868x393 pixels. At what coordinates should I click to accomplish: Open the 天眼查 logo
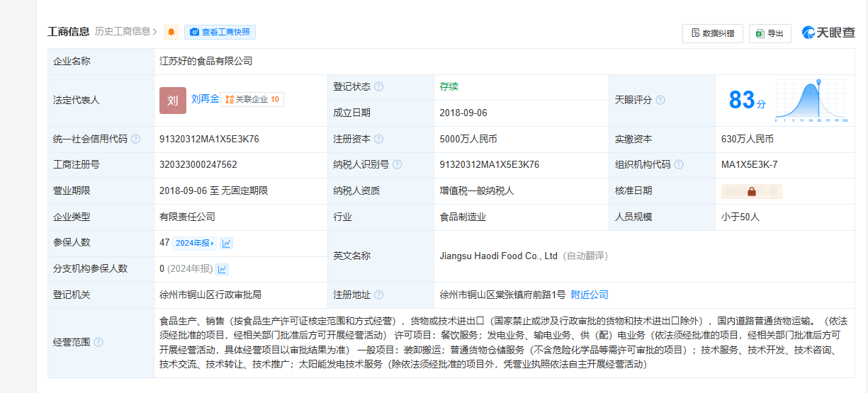coord(828,33)
